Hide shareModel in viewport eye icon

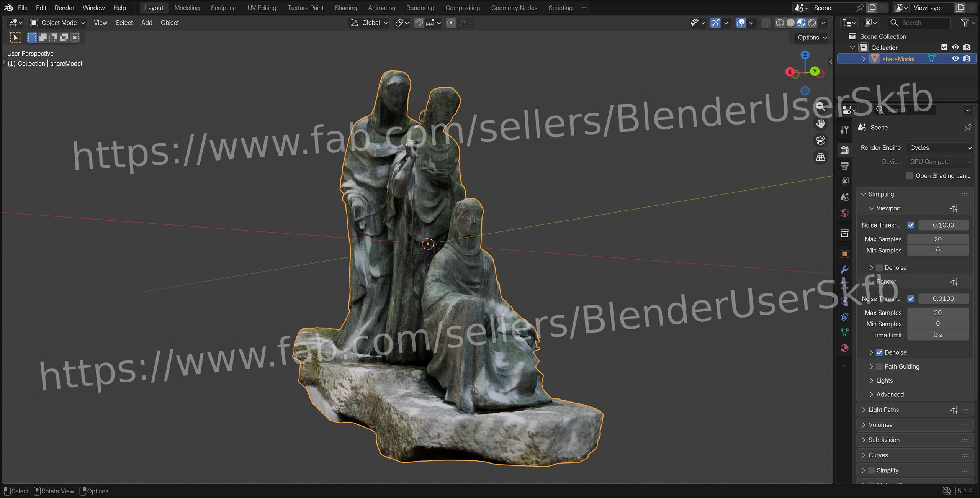click(955, 59)
